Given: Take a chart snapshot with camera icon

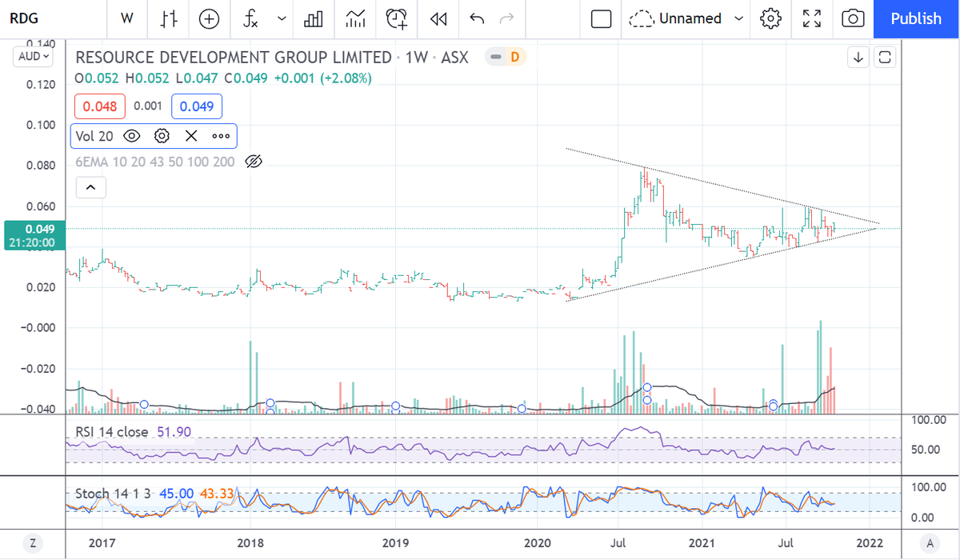Looking at the screenshot, I should point(853,18).
